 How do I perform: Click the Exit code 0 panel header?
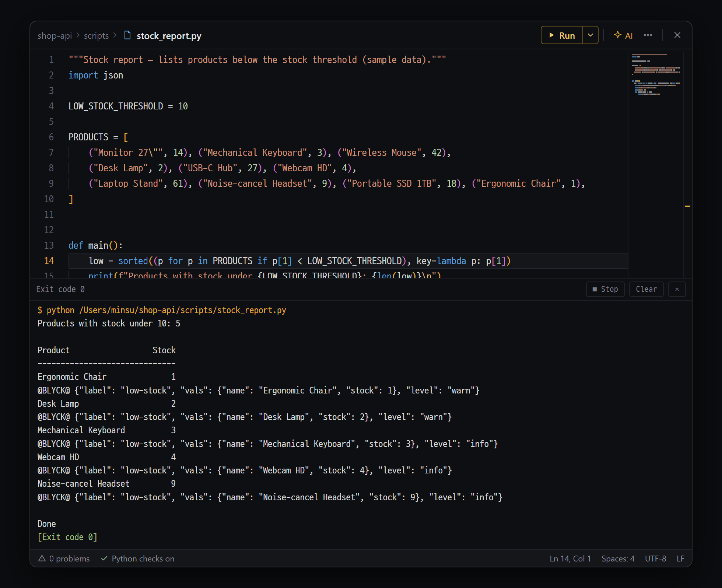[60, 289]
